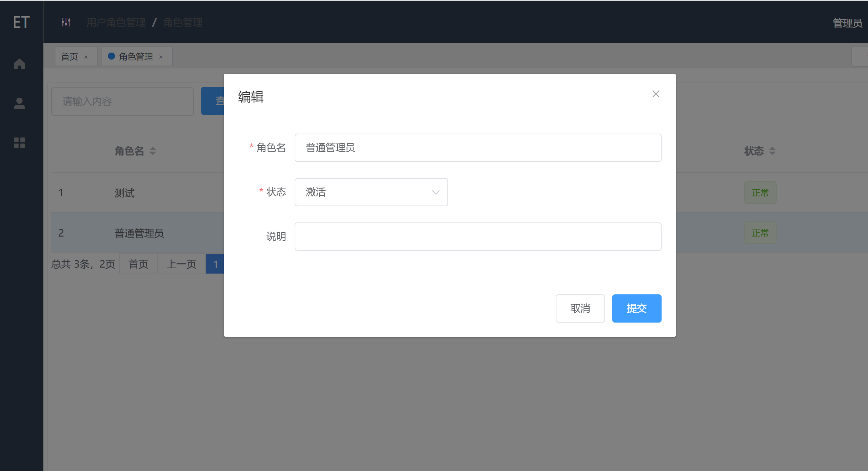Image resolution: width=868 pixels, height=471 pixels.
Task: Sort by 状态 column arrows
Action: pyautogui.click(x=772, y=151)
